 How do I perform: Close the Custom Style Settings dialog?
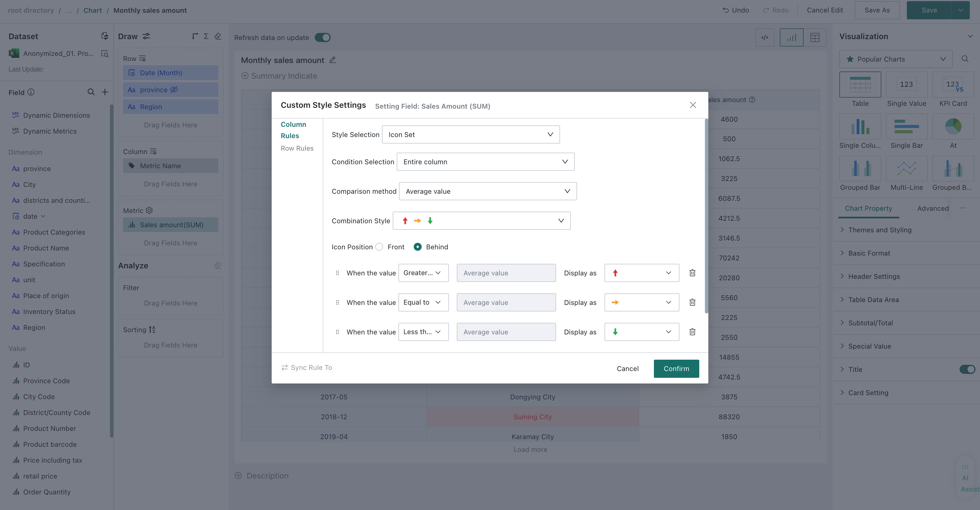point(693,105)
